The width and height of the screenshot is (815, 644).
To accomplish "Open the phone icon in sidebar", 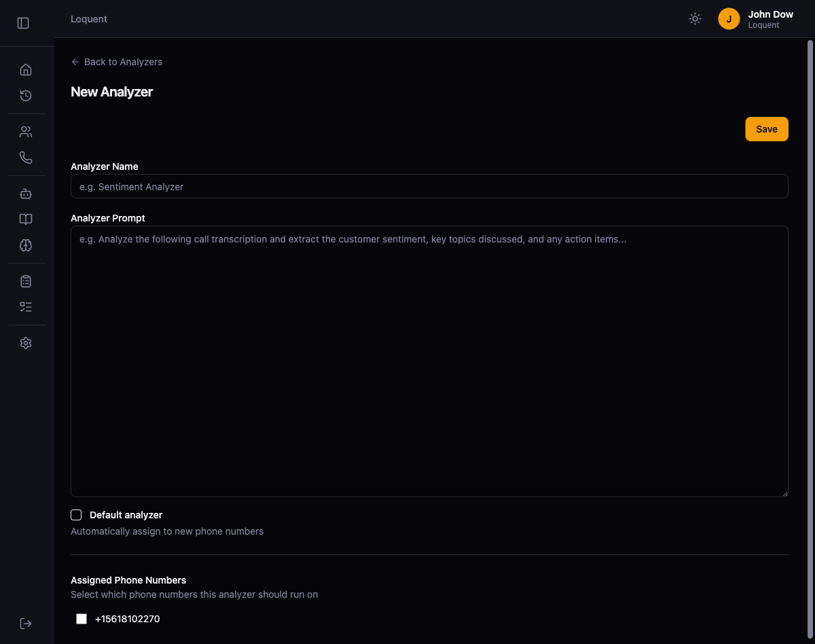I will click(26, 158).
